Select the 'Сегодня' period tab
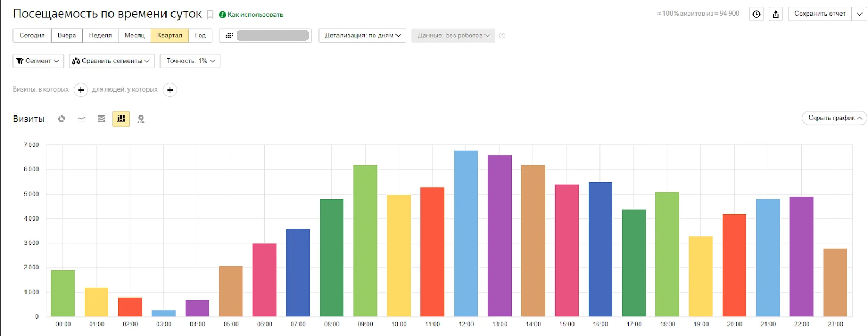The height and width of the screenshot is (336, 868). click(32, 35)
